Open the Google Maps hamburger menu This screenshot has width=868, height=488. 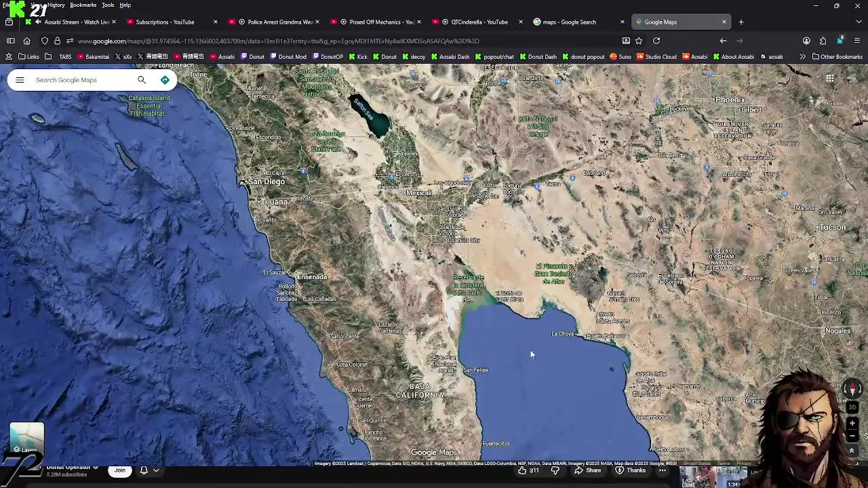click(20, 80)
